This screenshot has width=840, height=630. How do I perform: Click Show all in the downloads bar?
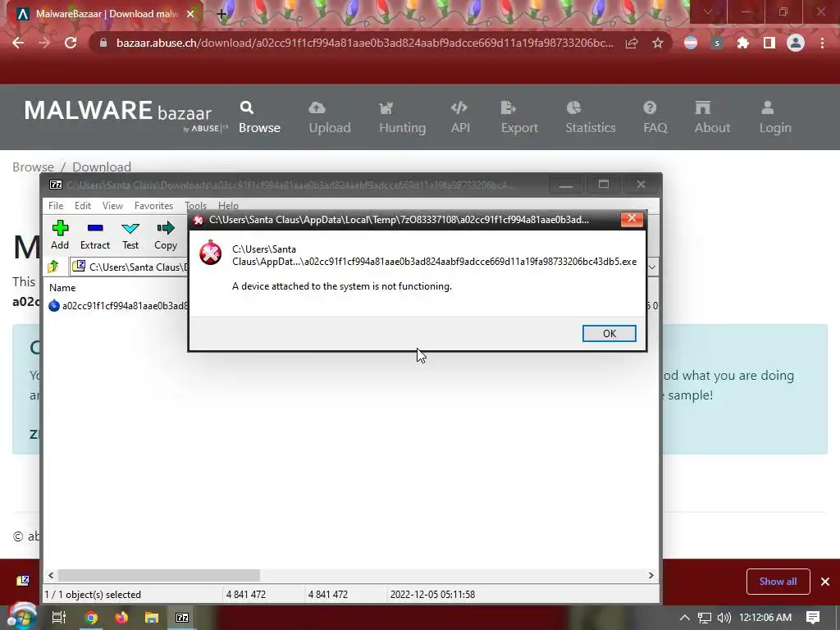[x=778, y=582]
